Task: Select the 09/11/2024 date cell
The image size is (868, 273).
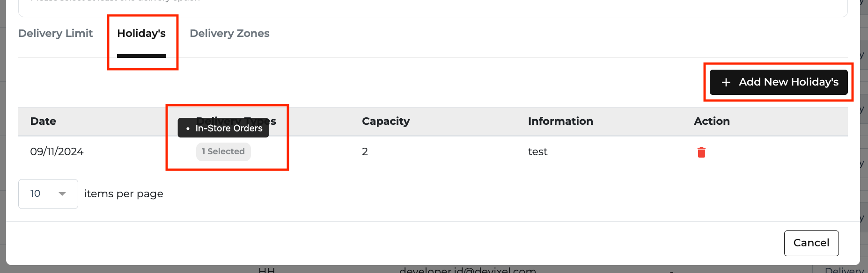Action: pyautogui.click(x=57, y=151)
